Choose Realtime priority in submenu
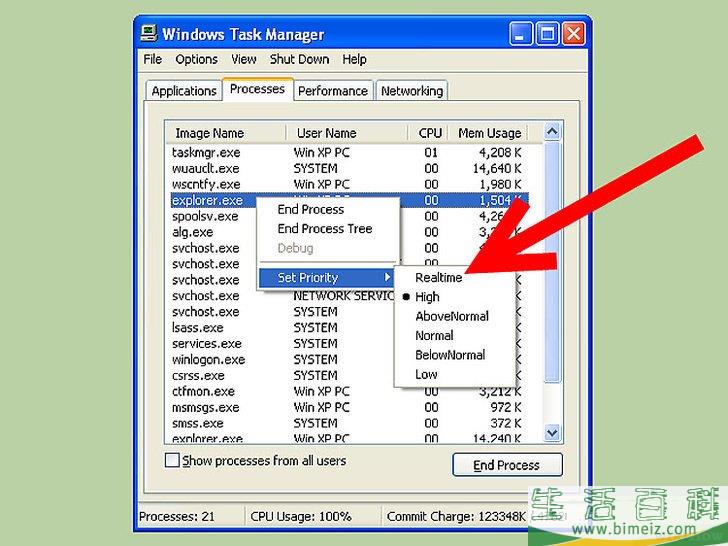The height and width of the screenshot is (546, 728). (x=438, y=278)
